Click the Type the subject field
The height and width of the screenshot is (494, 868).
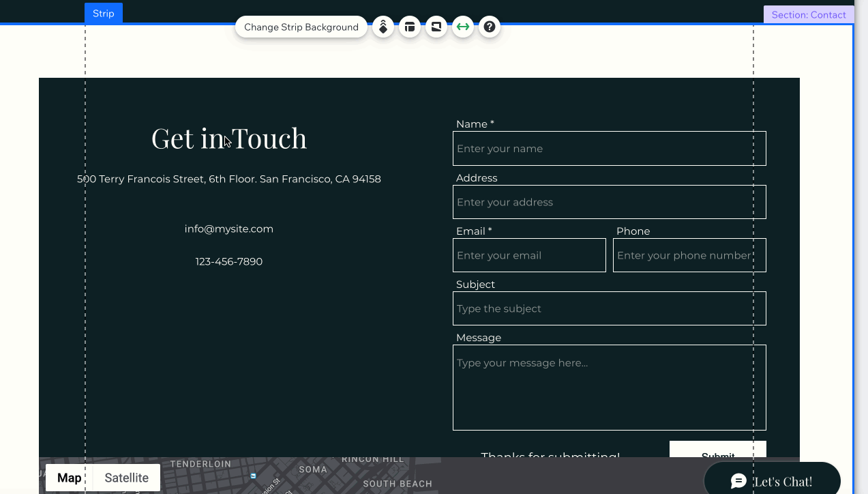click(609, 308)
